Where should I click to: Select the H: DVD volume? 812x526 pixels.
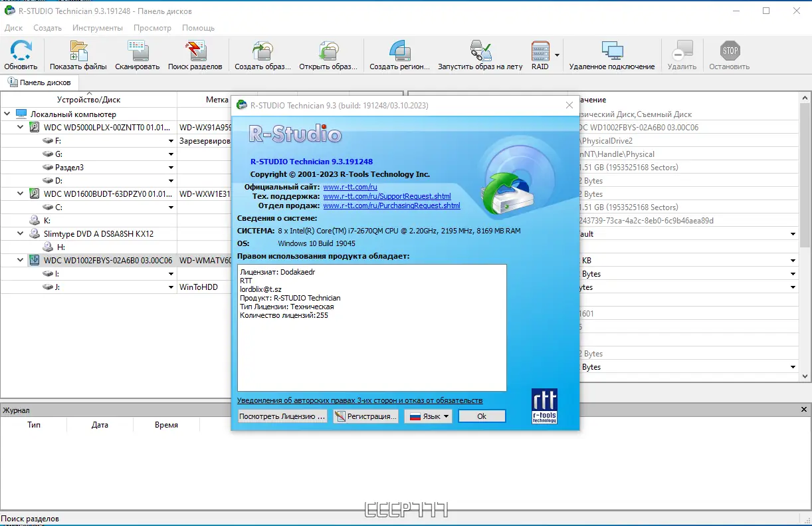pos(53,247)
